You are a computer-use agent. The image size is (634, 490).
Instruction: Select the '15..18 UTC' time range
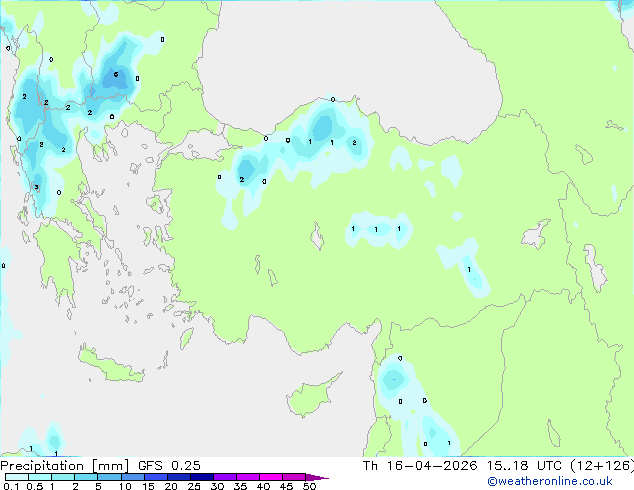(x=524, y=466)
